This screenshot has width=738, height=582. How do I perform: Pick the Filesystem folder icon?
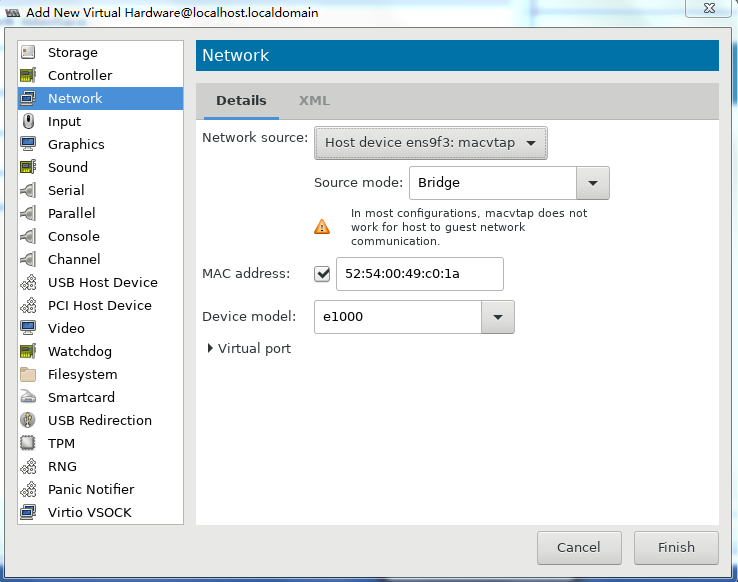coord(28,375)
